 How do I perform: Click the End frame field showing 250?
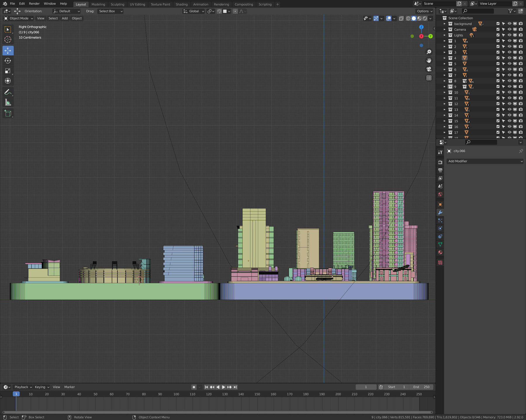(x=422, y=387)
